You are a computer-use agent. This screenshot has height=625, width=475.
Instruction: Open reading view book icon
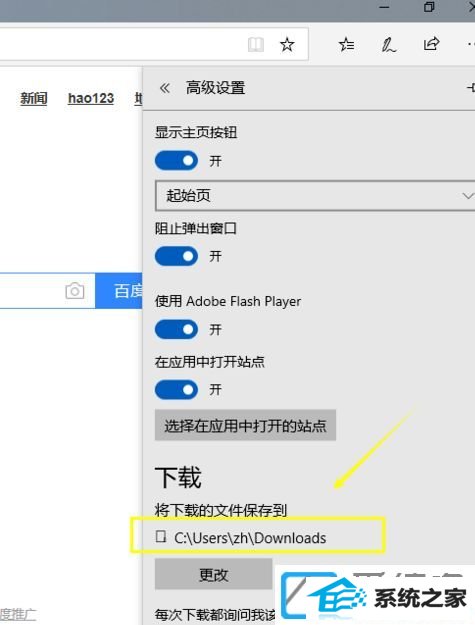click(255, 44)
